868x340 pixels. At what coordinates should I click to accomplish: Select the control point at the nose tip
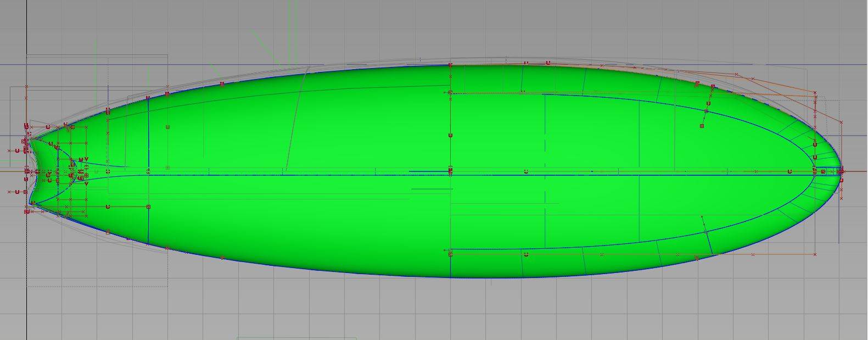coord(841,171)
